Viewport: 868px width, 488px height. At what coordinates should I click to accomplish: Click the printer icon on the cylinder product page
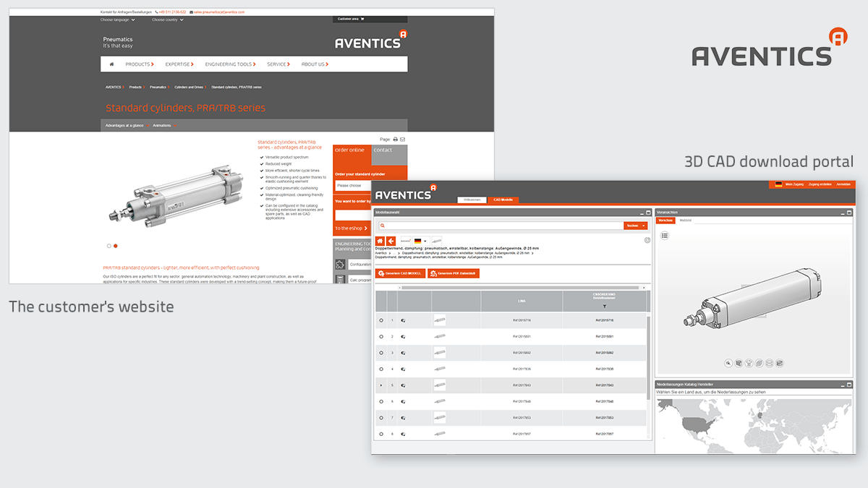coord(396,140)
